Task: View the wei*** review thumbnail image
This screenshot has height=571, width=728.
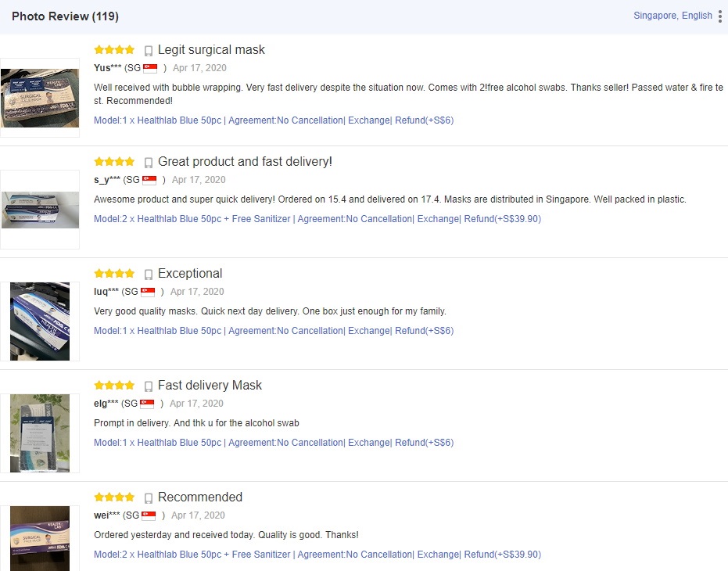Action: (x=40, y=538)
